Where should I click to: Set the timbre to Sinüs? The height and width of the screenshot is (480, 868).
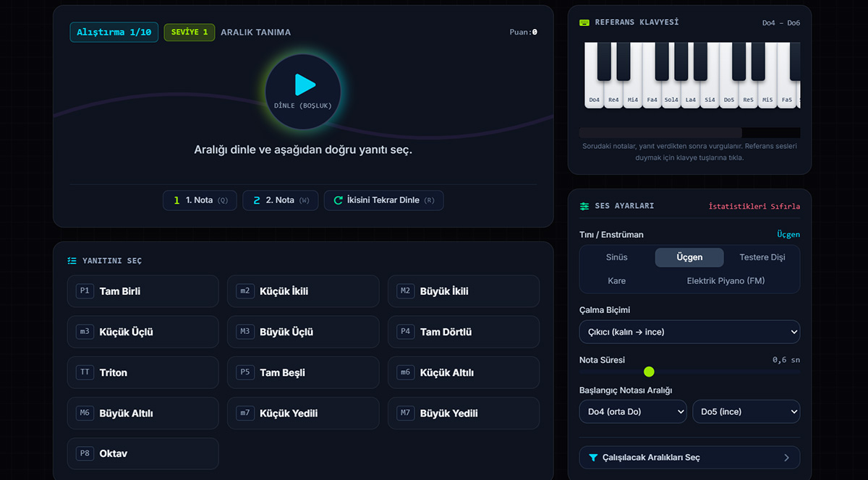617,257
